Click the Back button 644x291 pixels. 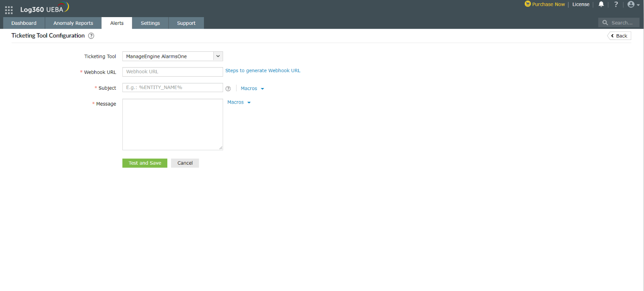pos(619,36)
